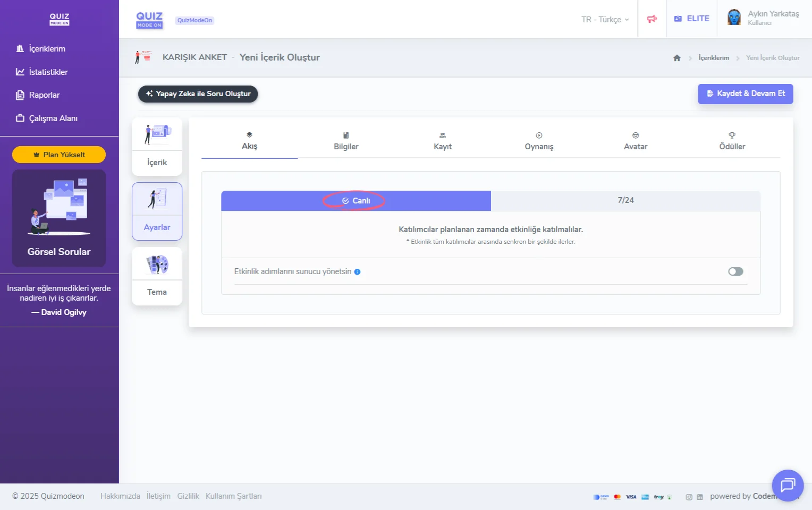Click the info icon beside Etkinlik adımlarını

[x=357, y=272]
